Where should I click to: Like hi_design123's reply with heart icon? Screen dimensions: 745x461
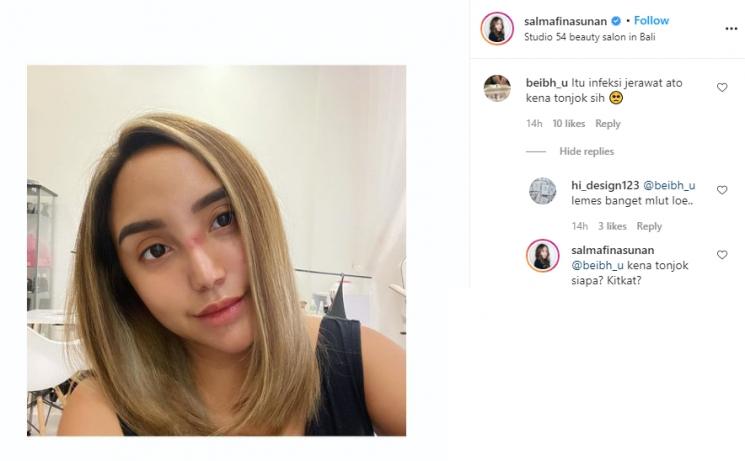point(722,190)
